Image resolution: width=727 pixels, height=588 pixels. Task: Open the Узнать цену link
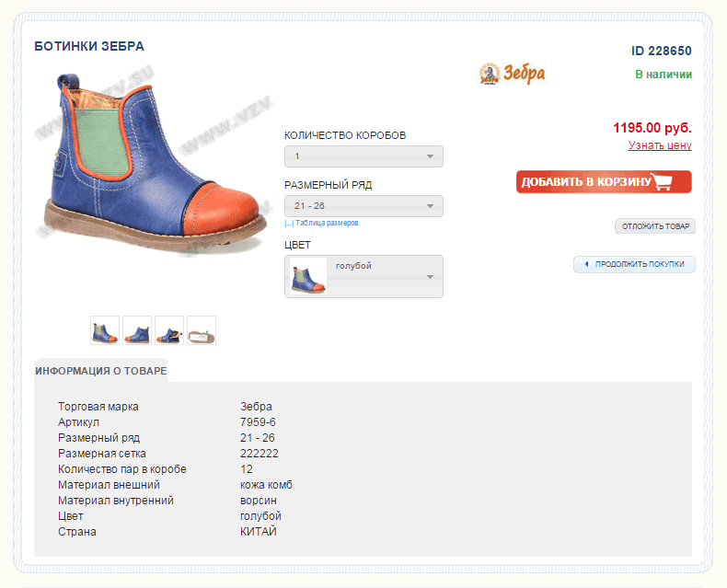[x=660, y=145]
